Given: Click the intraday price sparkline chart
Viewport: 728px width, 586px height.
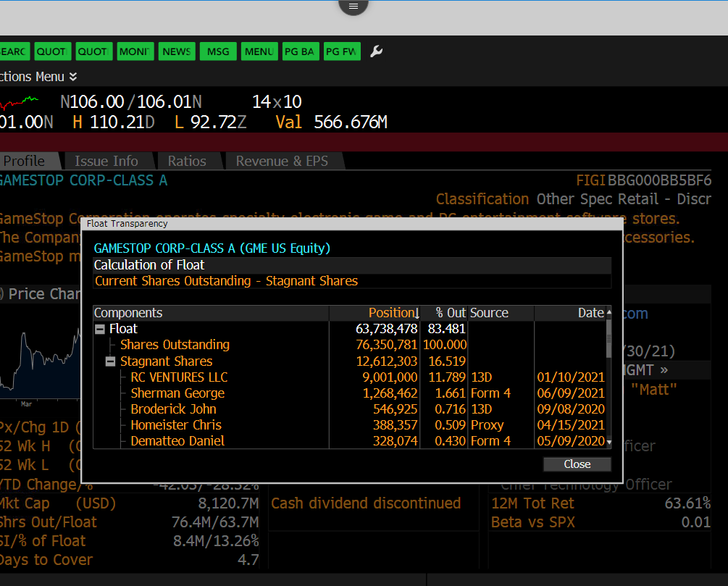Looking at the screenshot, I should pos(20,102).
